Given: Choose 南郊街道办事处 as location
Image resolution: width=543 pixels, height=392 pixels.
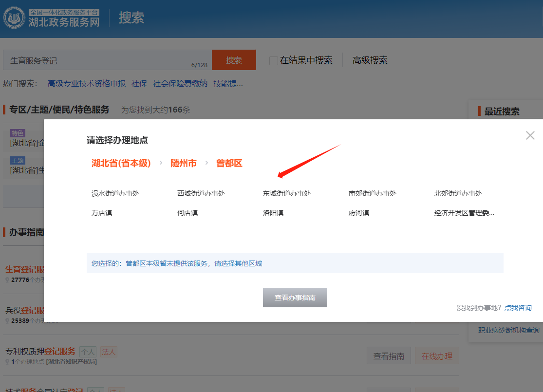Looking at the screenshot, I should click(373, 193).
